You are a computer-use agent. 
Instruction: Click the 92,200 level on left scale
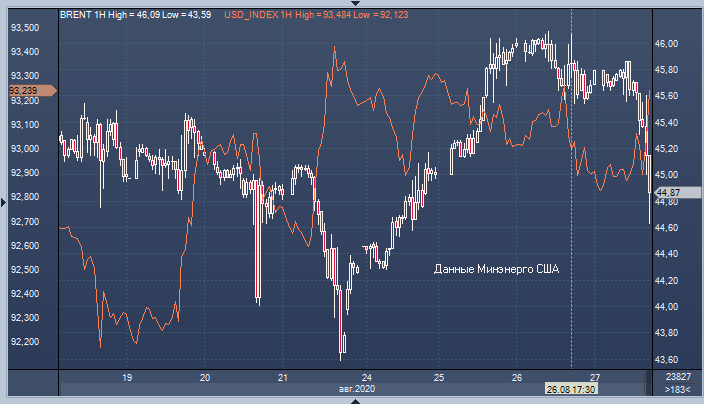click(25, 342)
